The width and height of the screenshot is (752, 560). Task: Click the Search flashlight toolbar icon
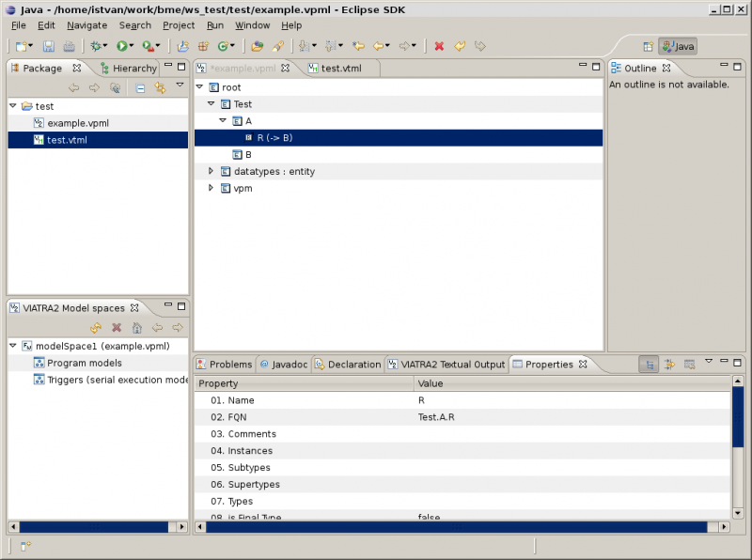tap(277, 46)
